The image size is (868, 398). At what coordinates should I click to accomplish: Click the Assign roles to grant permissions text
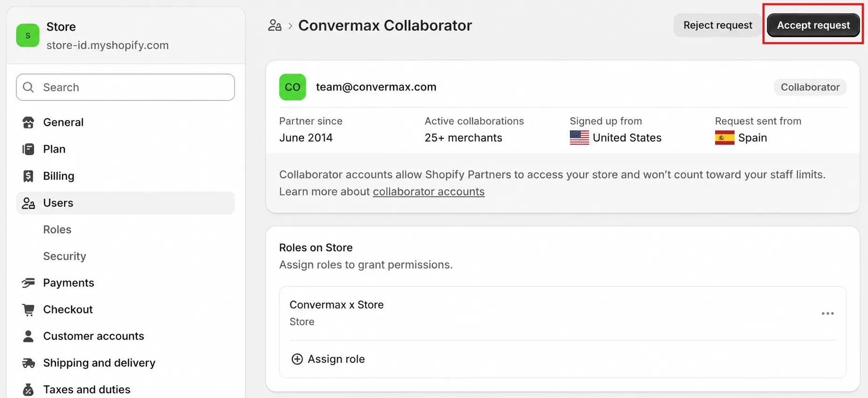pyautogui.click(x=366, y=265)
